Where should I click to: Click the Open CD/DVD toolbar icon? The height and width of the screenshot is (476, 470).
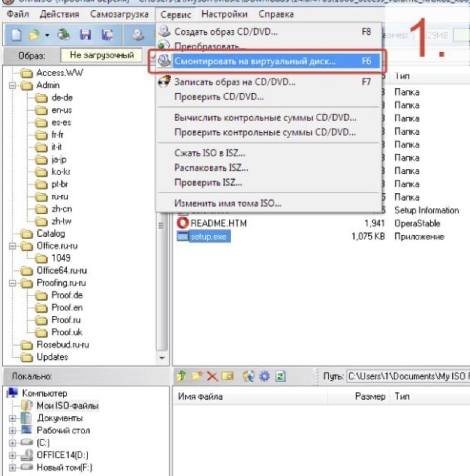point(63,35)
